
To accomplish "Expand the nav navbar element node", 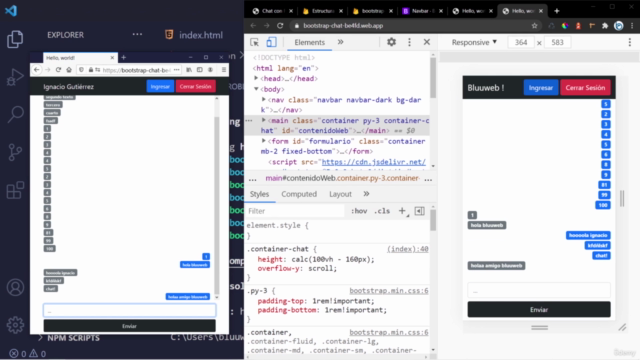I will click(x=264, y=100).
